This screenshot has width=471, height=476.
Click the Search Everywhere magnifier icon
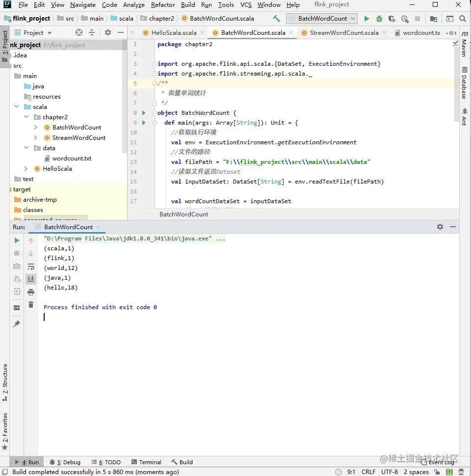point(463,19)
